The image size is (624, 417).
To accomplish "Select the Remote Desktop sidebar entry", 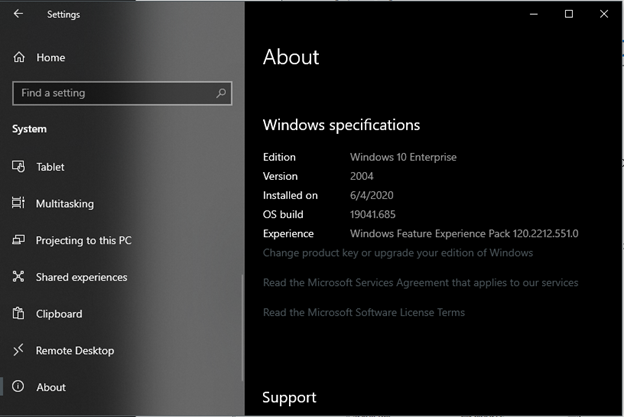I will (x=75, y=351).
